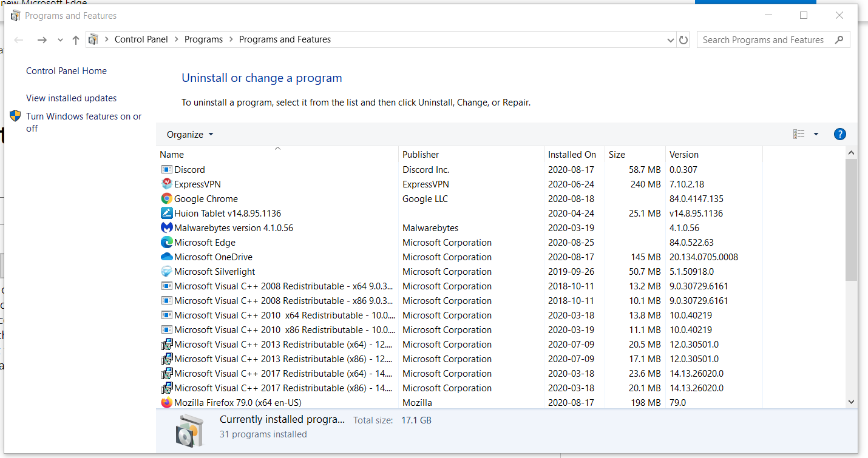Click version 84.0.4147.135 cell
The height and width of the screenshot is (458, 868).
(x=696, y=199)
